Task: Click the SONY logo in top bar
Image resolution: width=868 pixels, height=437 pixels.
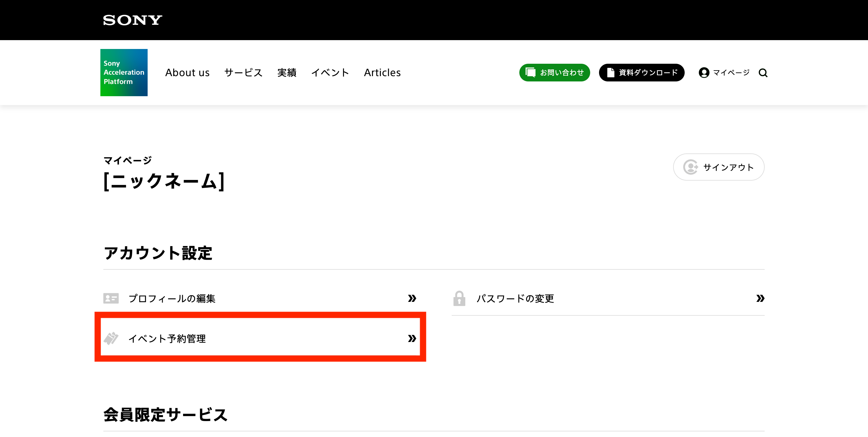Action: tap(133, 20)
